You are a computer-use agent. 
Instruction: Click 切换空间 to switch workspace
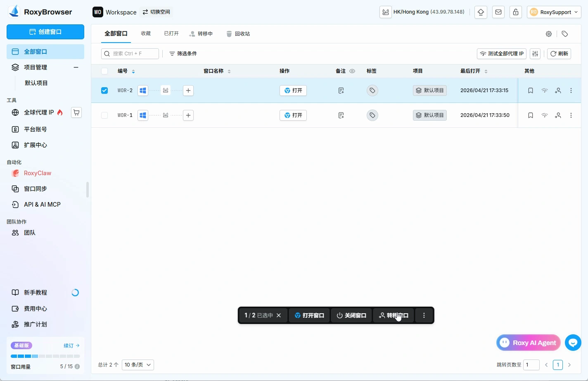click(x=156, y=12)
